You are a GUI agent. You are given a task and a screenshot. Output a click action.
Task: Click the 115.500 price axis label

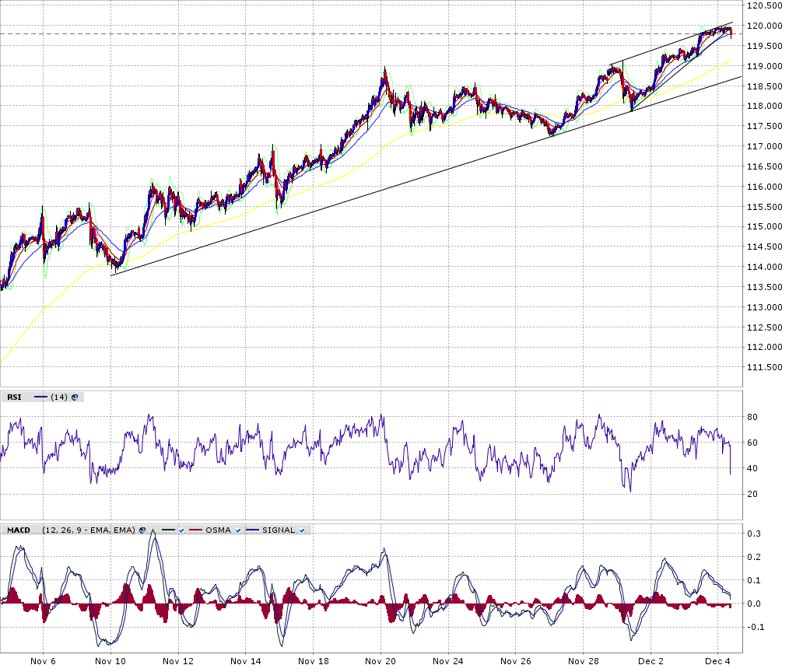click(764, 207)
